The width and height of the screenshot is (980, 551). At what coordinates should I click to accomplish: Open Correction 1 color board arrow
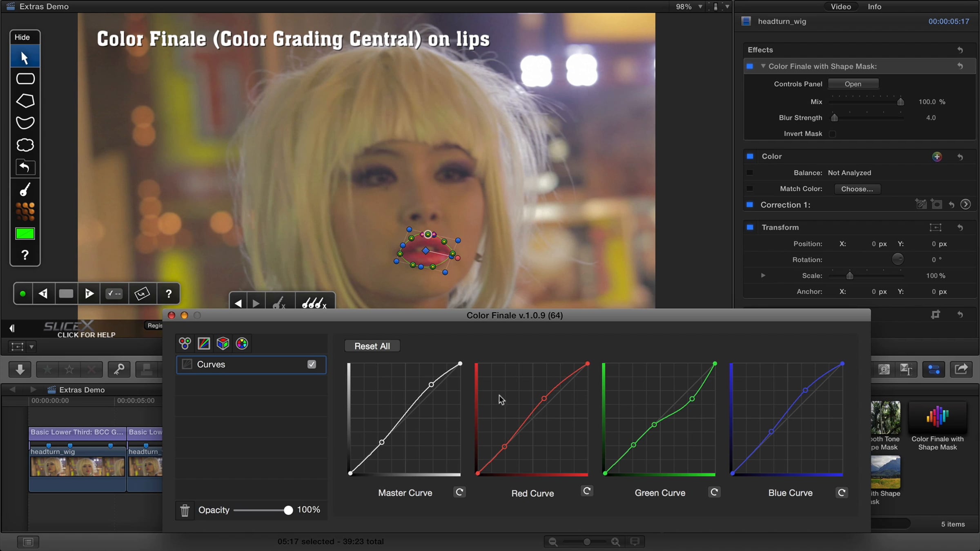point(965,204)
